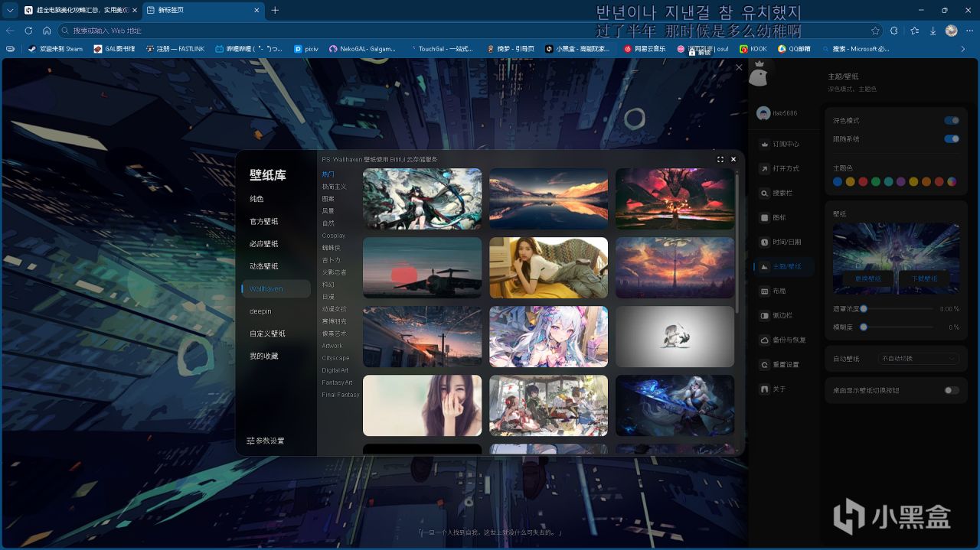Open 小黑盒 bookmark in bookmarks bar

pyautogui.click(x=578, y=48)
